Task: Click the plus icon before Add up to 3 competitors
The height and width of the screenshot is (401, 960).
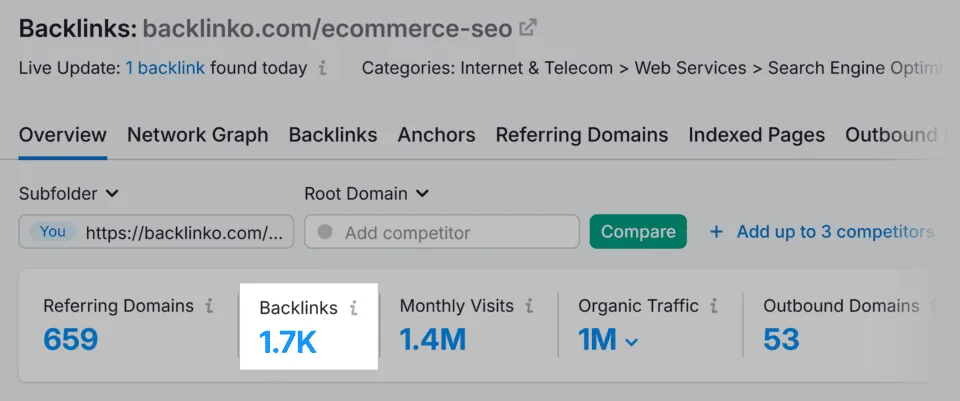Action: [x=716, y=232]
